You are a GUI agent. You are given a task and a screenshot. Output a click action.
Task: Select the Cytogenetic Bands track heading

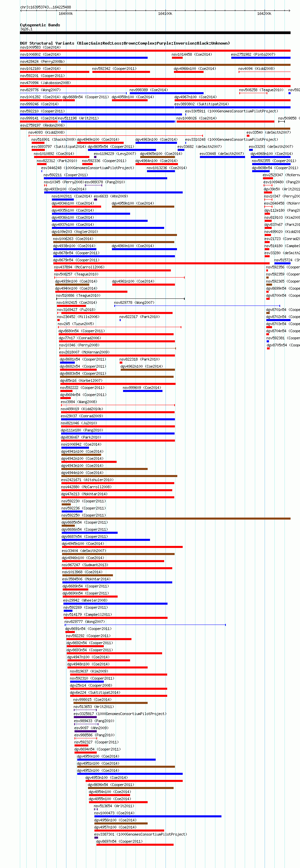click(40, 25)
